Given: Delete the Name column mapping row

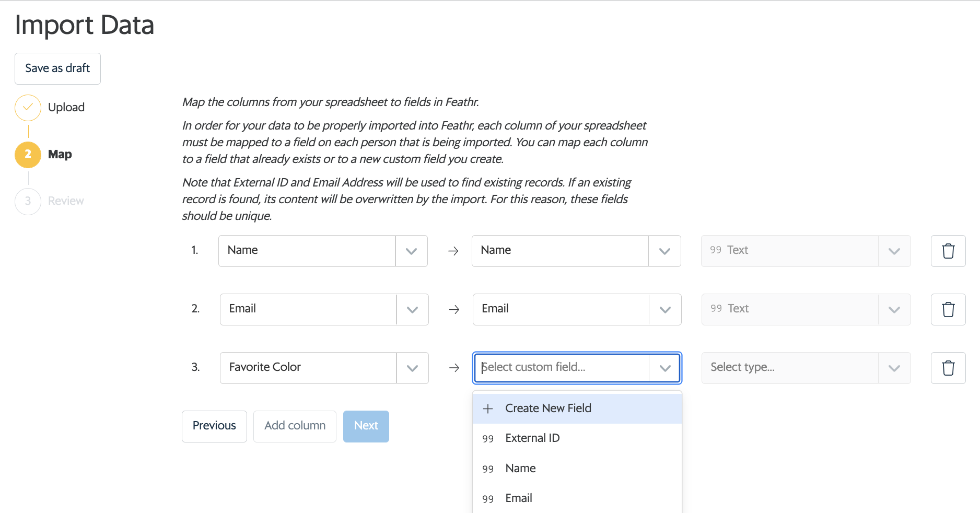Looking at the screenshot, I should pyautogui.click(x=948, y=251).
